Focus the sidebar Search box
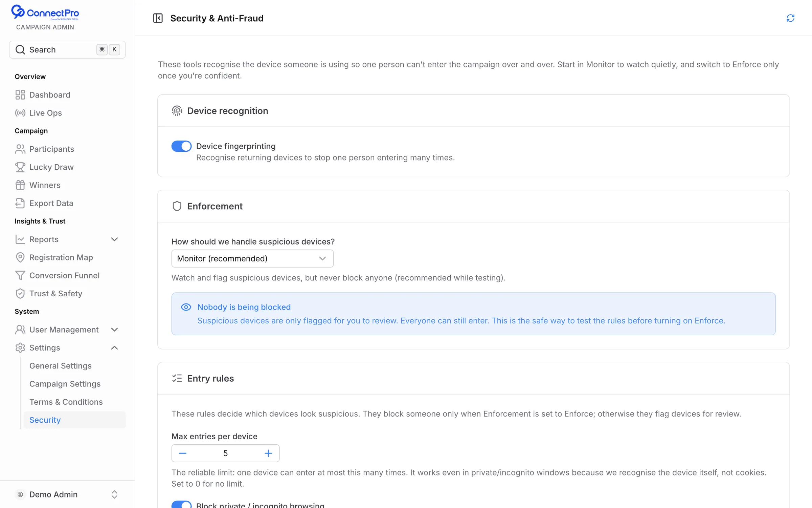Screen dimensions: 812x508 coord(67,50)
